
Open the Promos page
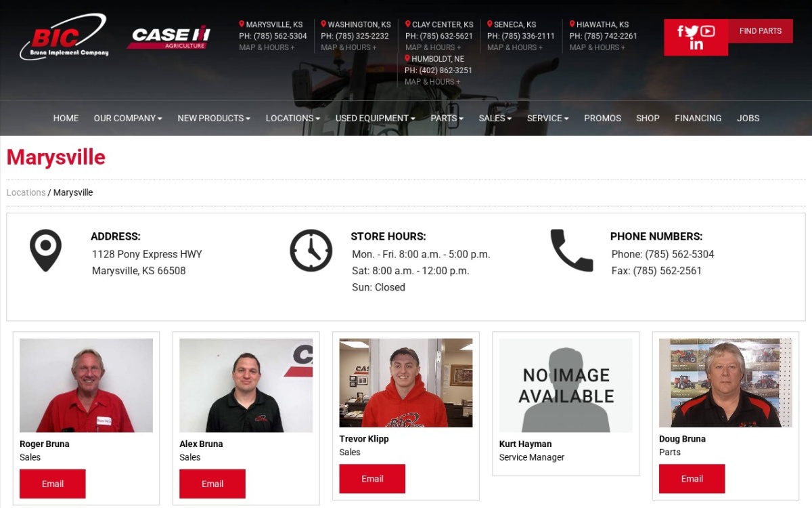(x=602, y=118)
